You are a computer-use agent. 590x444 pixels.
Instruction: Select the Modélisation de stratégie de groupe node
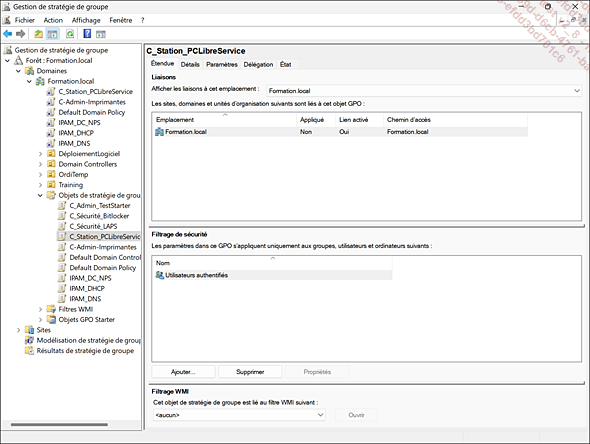[89, 340]
